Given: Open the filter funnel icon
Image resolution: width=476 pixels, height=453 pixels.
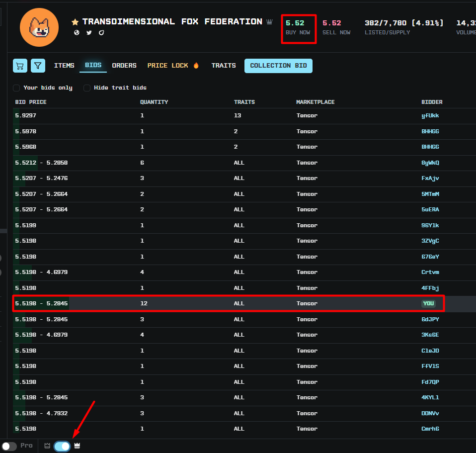Looking at the screenshot, I should click(38, 66).
